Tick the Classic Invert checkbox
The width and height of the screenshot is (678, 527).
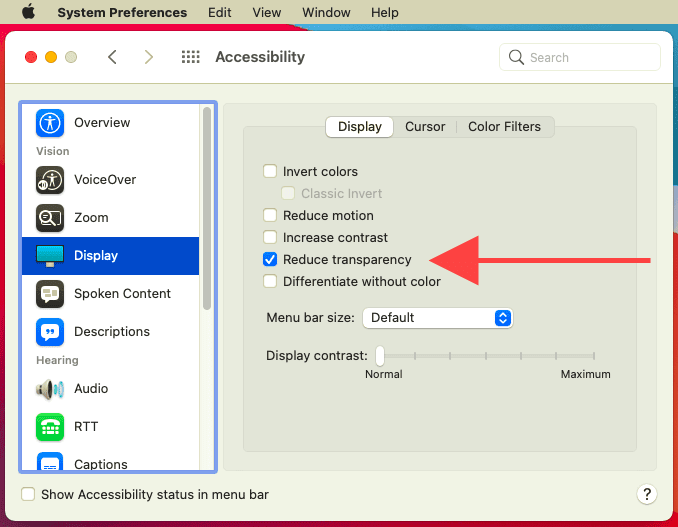click(288, 193)
